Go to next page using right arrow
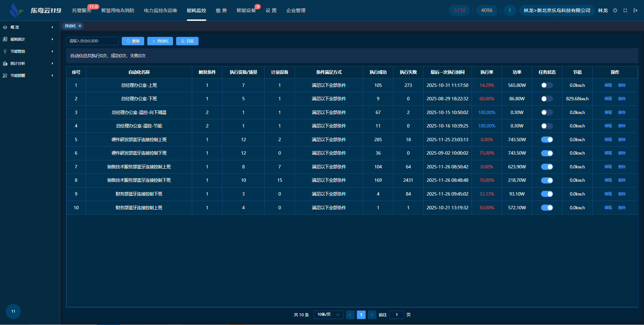 372,315
